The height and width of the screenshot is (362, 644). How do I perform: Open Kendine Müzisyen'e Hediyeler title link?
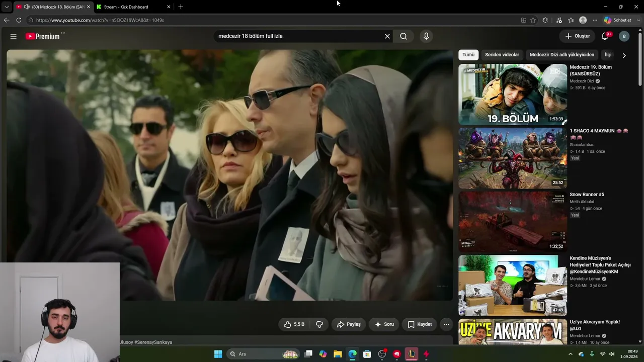[x=600, y=265]
